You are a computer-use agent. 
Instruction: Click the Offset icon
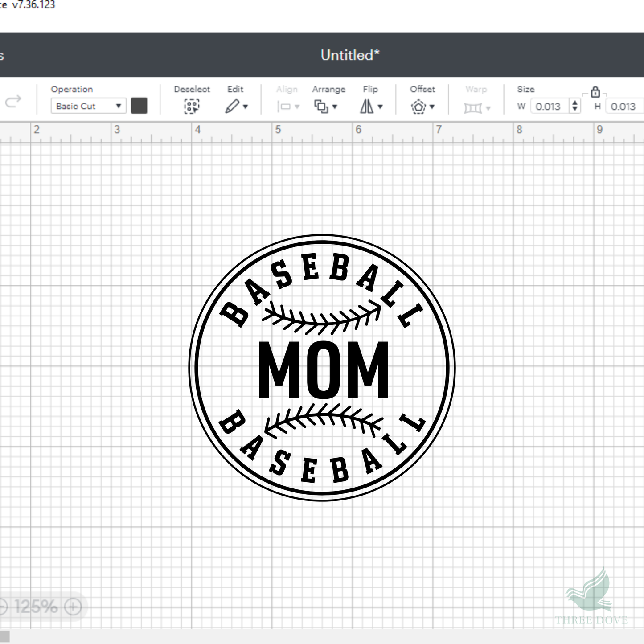(x=418, y=107)
